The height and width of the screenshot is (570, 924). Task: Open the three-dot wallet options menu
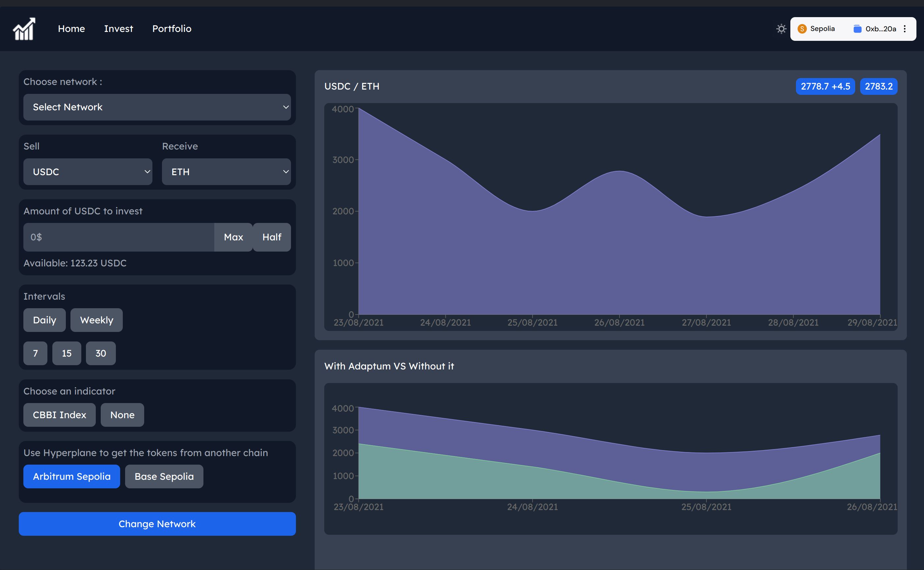(x=905, y=29)
